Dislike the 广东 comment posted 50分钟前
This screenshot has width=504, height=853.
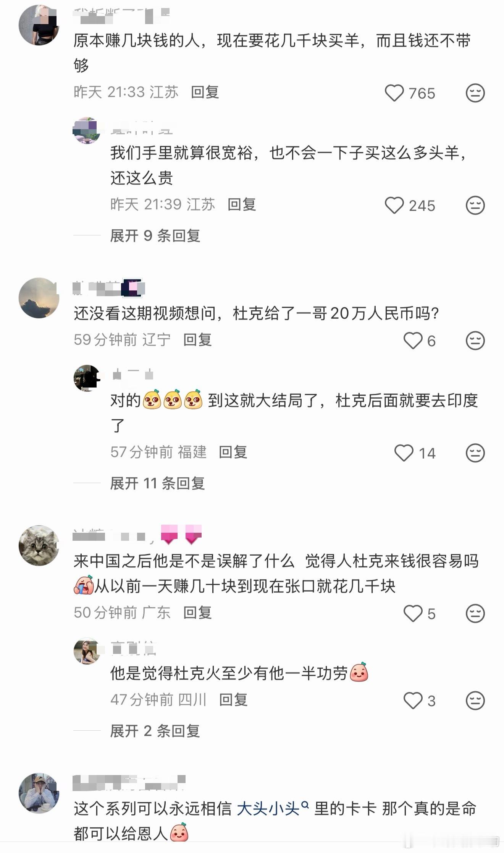[475, 613]
